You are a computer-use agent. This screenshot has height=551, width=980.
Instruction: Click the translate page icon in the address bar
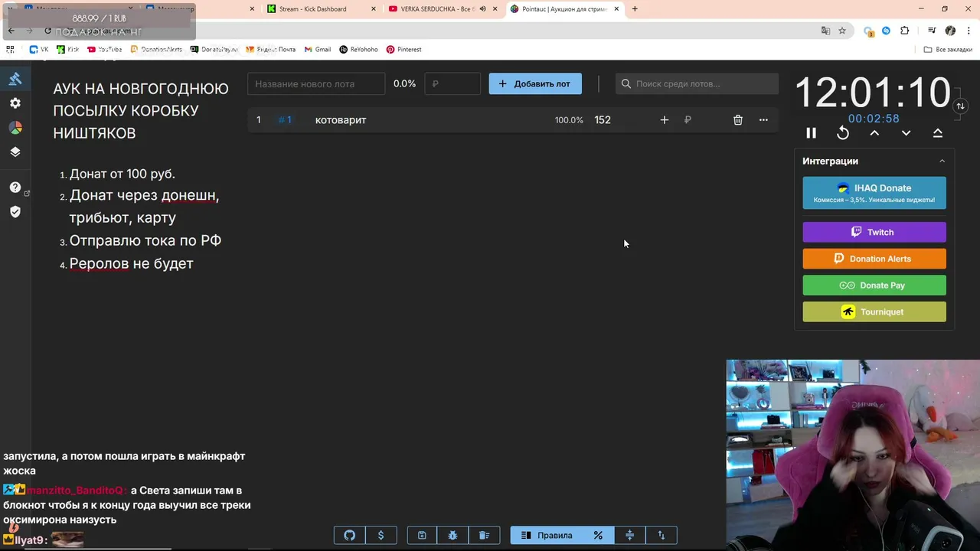825,31
